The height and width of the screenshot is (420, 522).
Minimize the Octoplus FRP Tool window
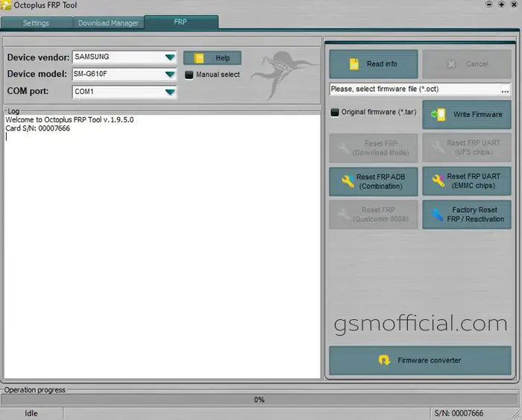[489, 4]
